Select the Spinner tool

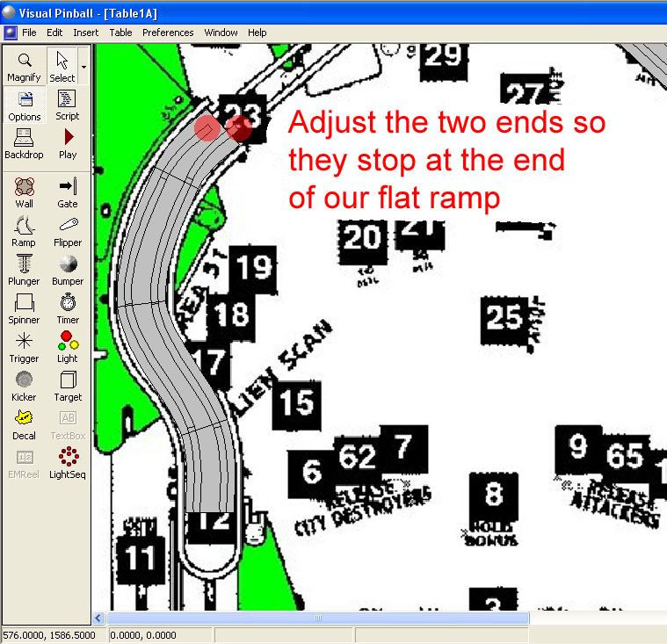25,308
